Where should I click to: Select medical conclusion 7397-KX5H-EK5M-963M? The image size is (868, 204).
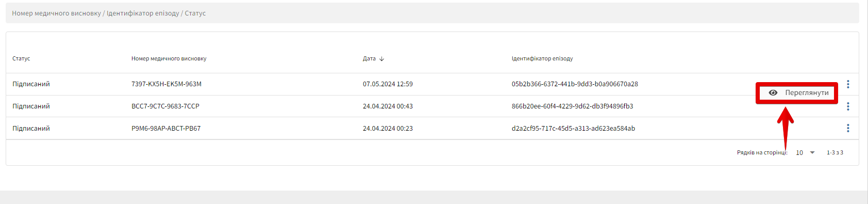166,84
